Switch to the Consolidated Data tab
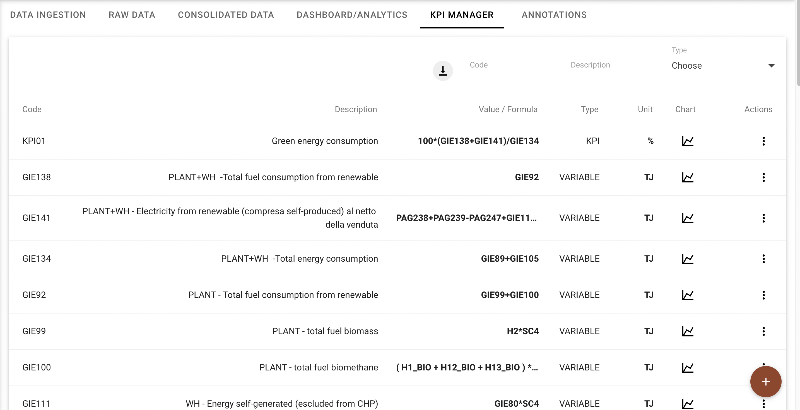The width and height of the screenshot is (800, 410). tap(226, 15)
